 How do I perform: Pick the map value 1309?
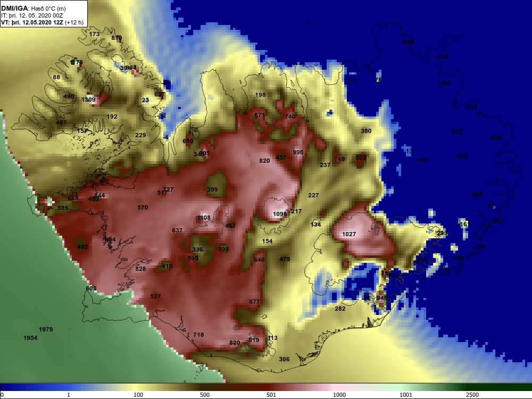[x=88, y=99]
